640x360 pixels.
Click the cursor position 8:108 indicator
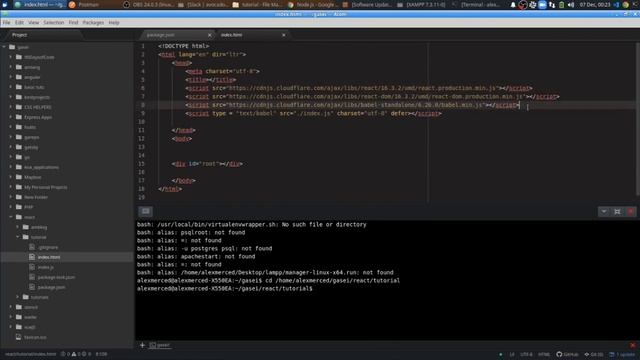(101, 354)
